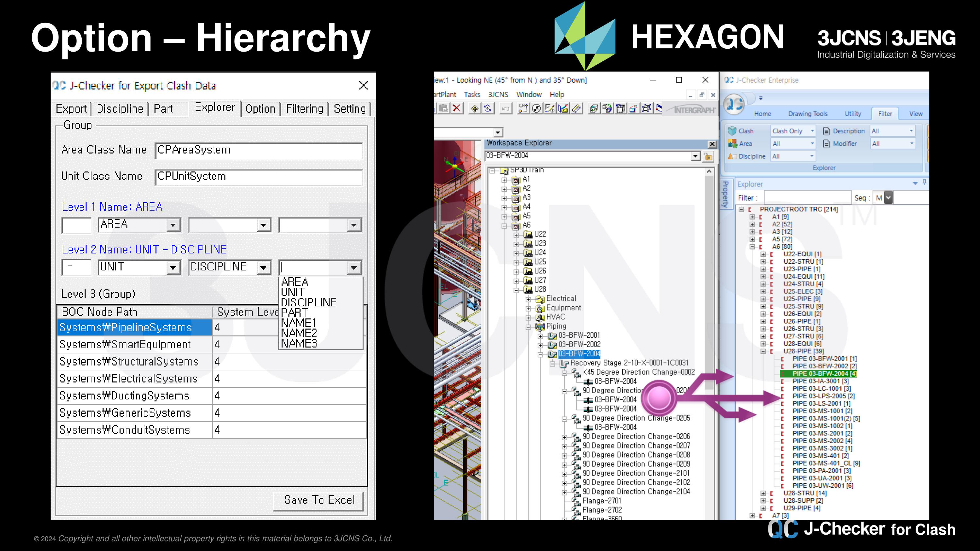Click the 3D box filter toolbar icon
The image size is (980, 551).
[x=594, y=109]
